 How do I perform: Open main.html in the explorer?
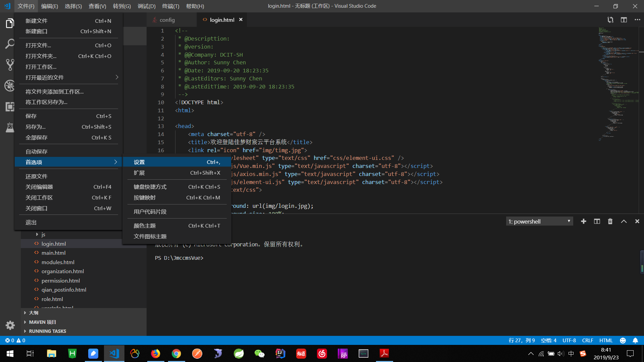[x=53, y=253]
